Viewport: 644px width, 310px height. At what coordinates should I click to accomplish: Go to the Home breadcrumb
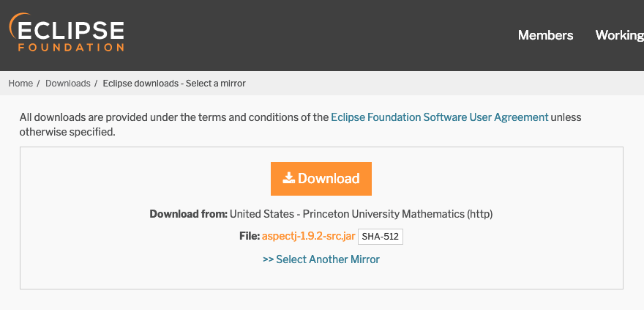pyautogui.click(x=20, y=84)
